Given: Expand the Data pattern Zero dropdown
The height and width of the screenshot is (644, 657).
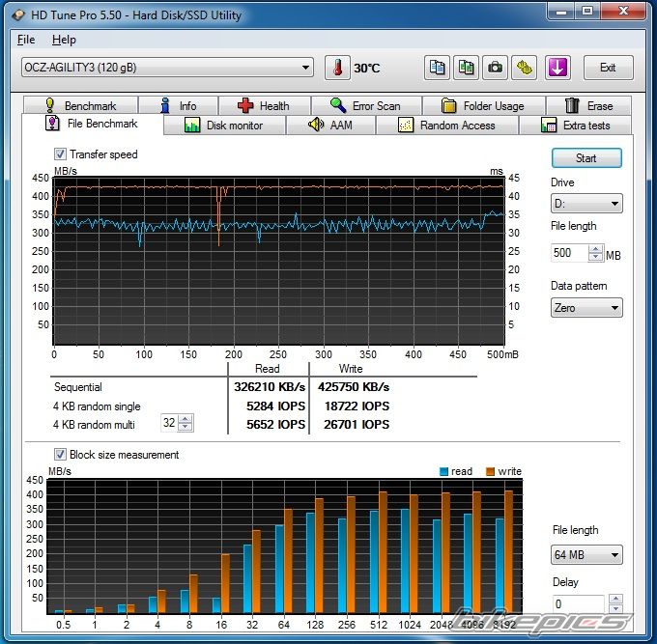Looking at the screenshot, I should coord(614,308).
